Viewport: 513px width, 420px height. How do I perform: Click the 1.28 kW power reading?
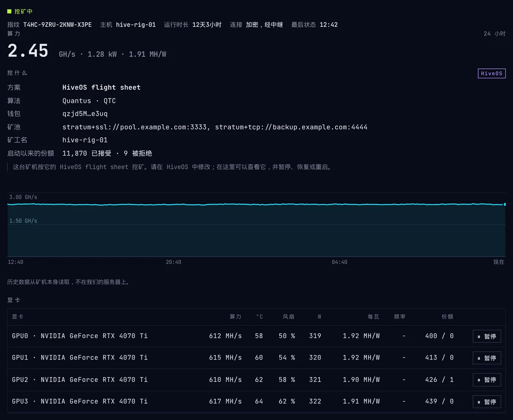pyautogui.click(x=102, y=54)
